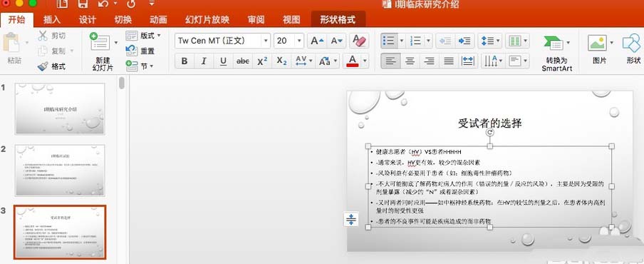Open the undo history dropdown arrow
The height and width of the screenshot is (264, 644).
(x=115, y=4)
